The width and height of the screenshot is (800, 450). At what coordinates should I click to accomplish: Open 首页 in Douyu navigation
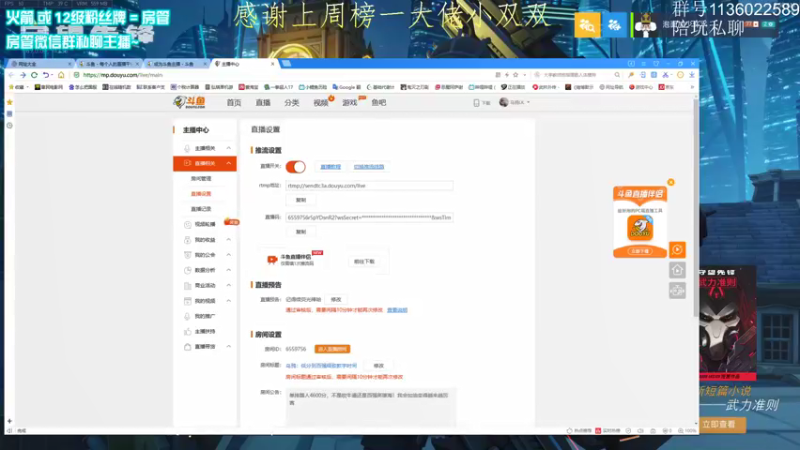[x=234, y=103]
